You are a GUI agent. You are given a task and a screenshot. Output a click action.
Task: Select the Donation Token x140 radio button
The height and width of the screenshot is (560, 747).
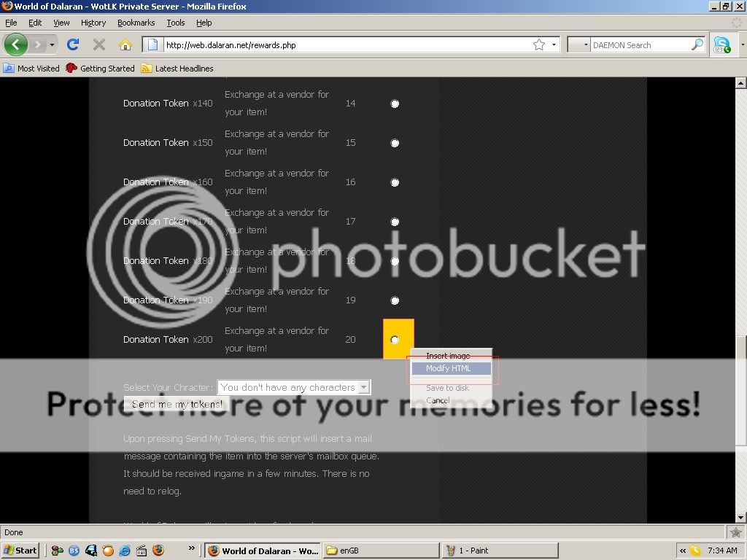click(395, 104)
